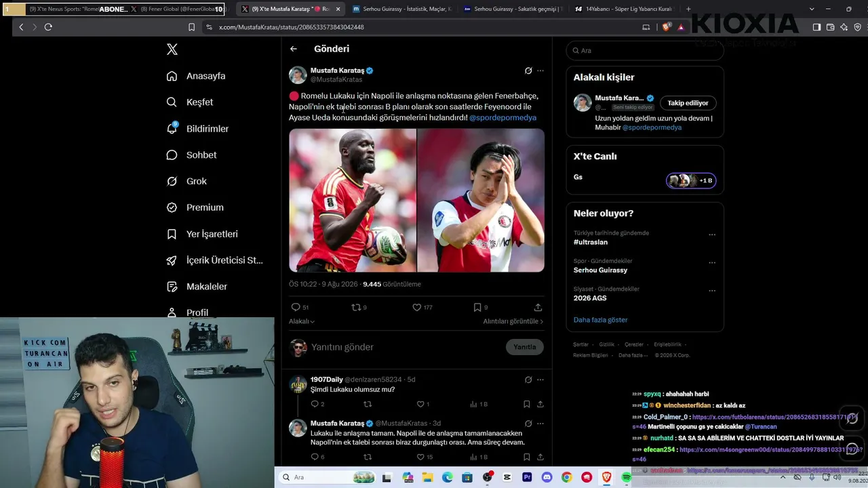
Task: Reload the page with the refresh button
Action: [x=48, y=27]
